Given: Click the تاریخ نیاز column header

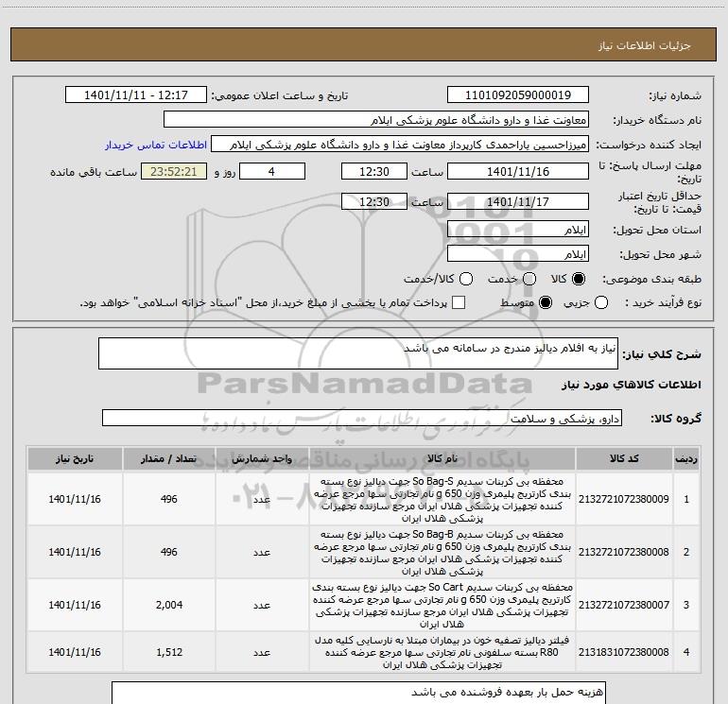Looking at the screenshot, I should click(x=75, y=459).
